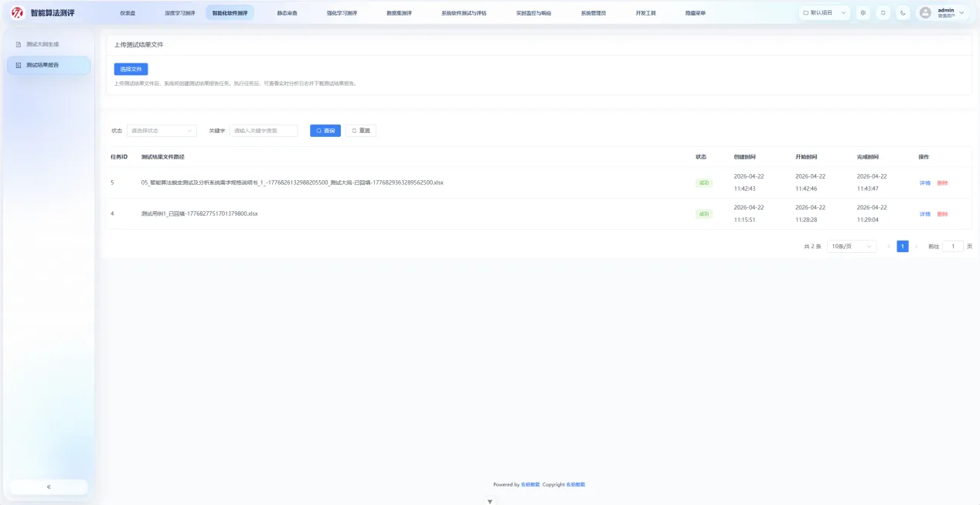
Task: Open the 默认项目 project dropdown
Action: pos(824,12)
